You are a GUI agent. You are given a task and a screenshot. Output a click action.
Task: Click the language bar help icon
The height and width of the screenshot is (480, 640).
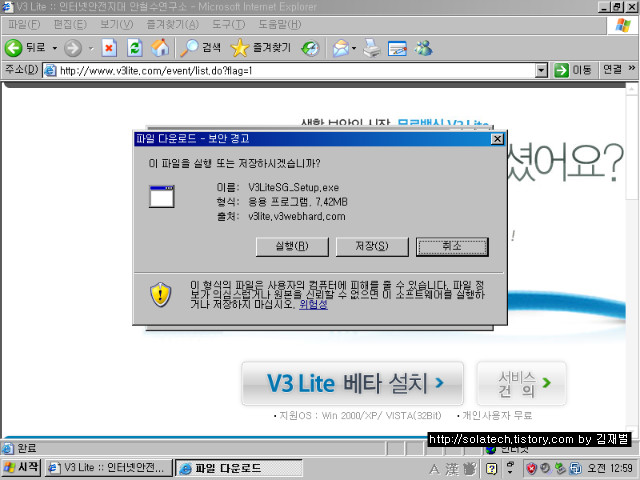point(492,469)
